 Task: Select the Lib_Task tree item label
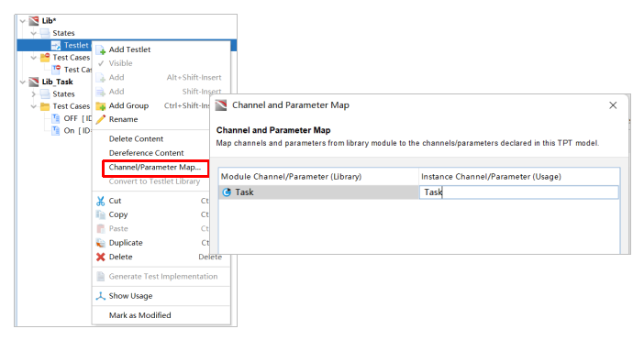(x=58, y=82)
